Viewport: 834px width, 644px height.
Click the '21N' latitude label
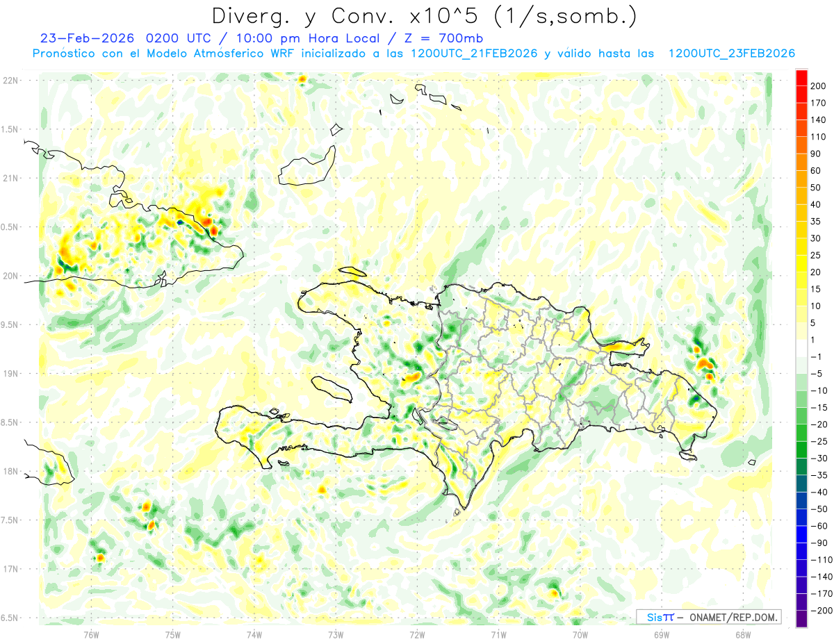[10, 179]
